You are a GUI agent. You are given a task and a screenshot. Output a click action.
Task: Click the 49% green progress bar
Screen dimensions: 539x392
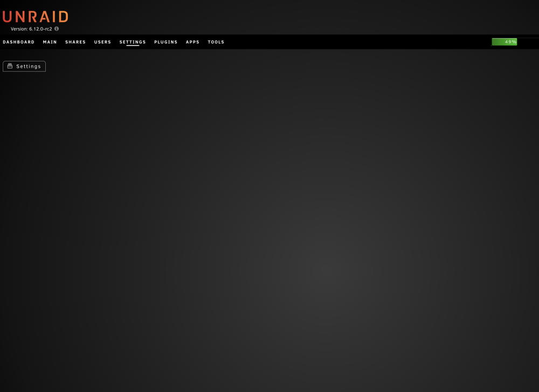[505, 42]
